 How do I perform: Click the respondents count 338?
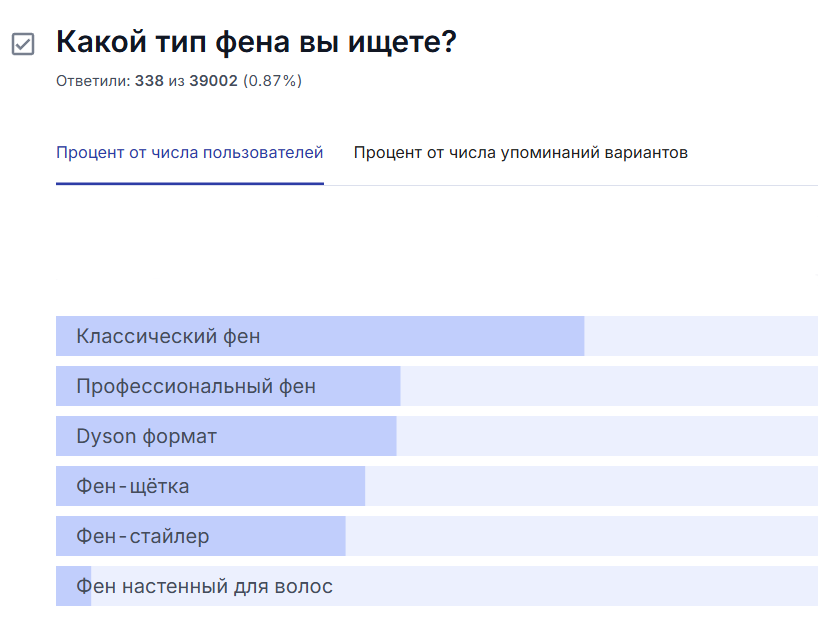(149, 81)
